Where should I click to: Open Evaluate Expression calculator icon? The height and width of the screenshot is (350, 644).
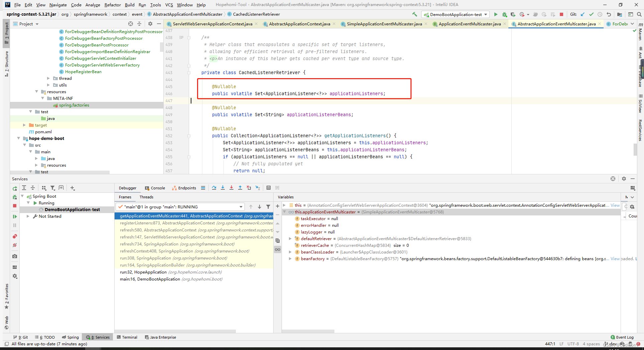point(269,188)
